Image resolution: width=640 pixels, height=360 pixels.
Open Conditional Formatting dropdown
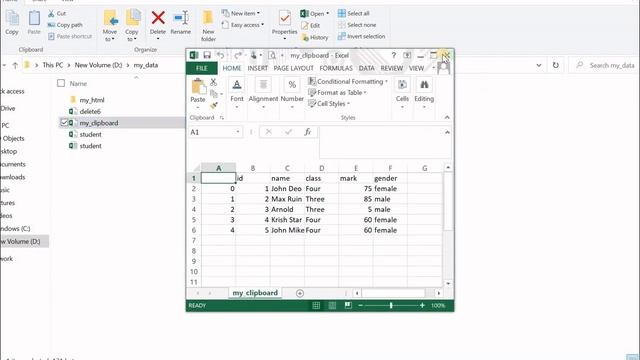tap(348, 81)
